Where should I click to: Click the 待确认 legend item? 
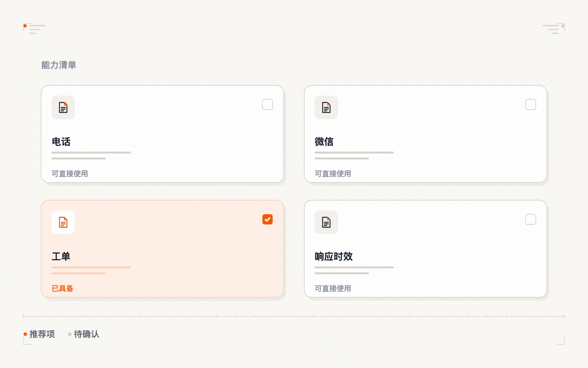coord(84,334)
